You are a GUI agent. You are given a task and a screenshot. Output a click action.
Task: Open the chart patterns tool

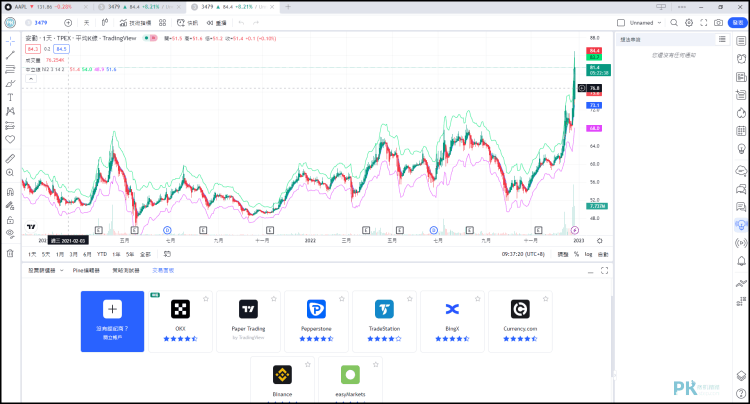click(x=10, y=111)
